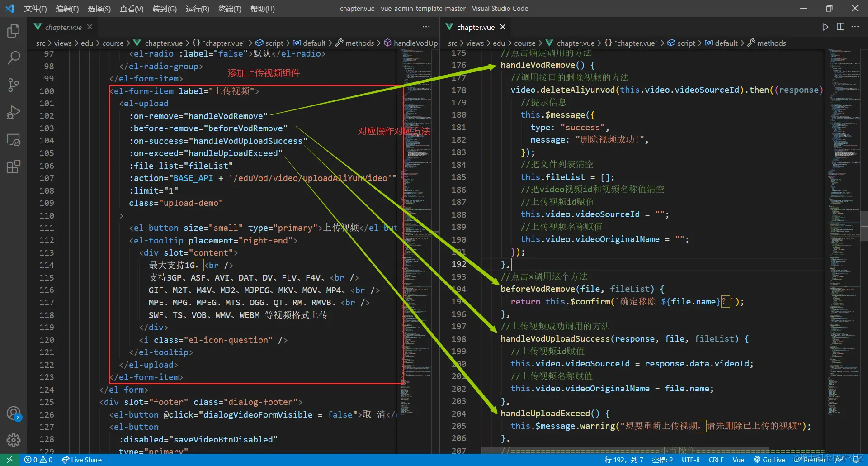This screenshot has height=466, width=868.
Task: Expand 'edu' in left breadcrumb
Action: tap(87, 43)
